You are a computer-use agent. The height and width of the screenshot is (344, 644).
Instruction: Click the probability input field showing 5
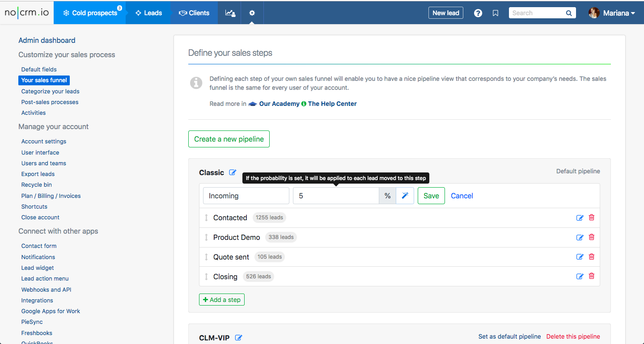(x=335, y=196)
